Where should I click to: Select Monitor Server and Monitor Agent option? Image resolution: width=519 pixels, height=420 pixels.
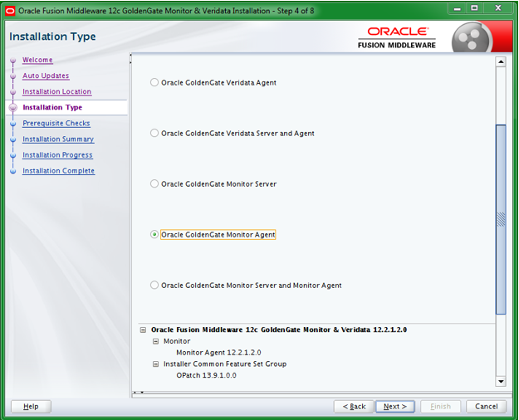tap(154, 285)
